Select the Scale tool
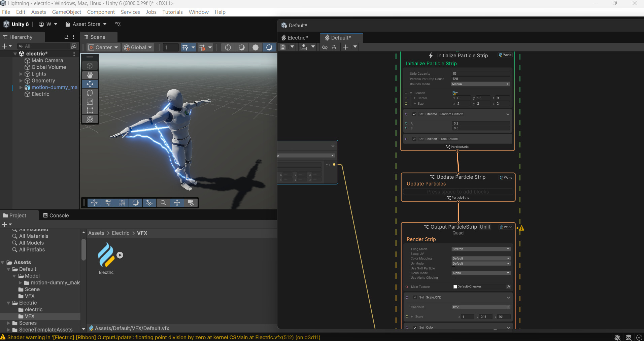Screen dimensions: 644x341 point(90,102)
